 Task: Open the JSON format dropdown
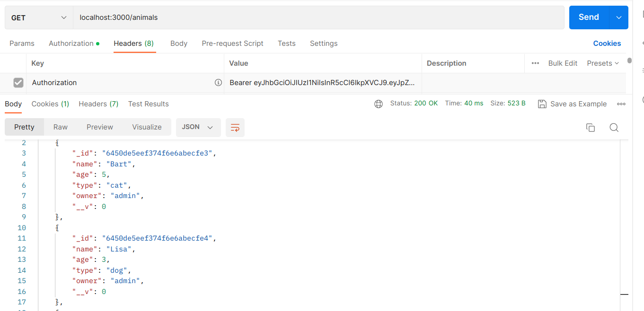click(x=198, y=128)
